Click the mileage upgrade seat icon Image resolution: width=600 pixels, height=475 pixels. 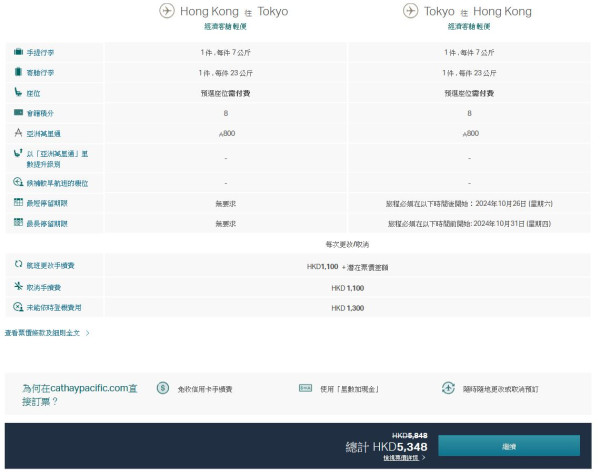coord(18,153)
